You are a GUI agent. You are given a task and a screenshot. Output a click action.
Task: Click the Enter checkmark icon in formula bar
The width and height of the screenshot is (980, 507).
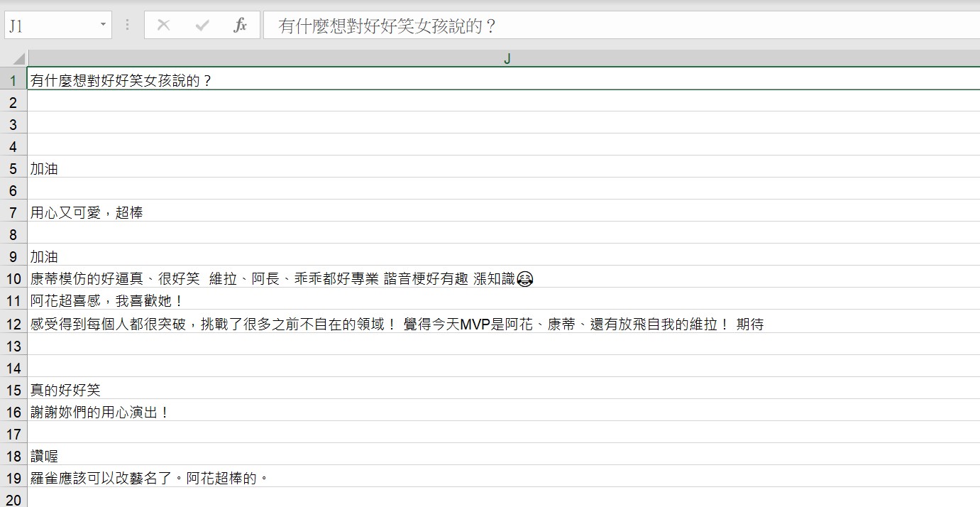pyautogui.click(x=202, y=26)
